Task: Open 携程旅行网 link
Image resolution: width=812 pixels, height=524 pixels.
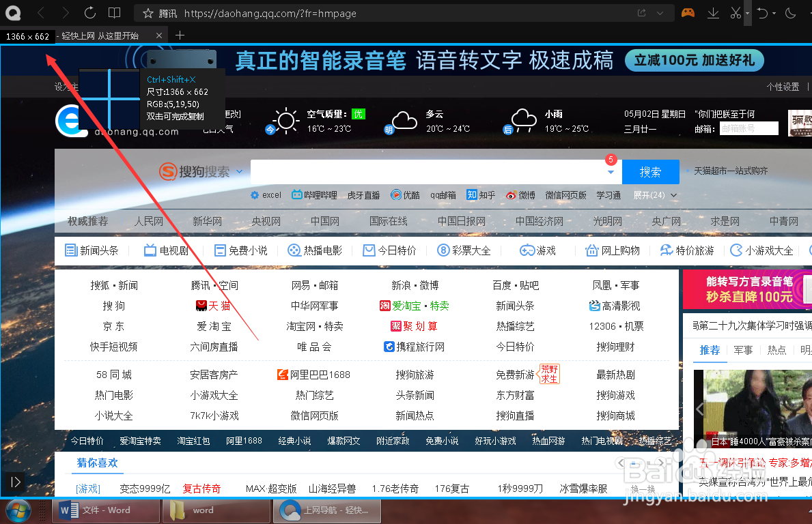Action: [x=415, y=347]
